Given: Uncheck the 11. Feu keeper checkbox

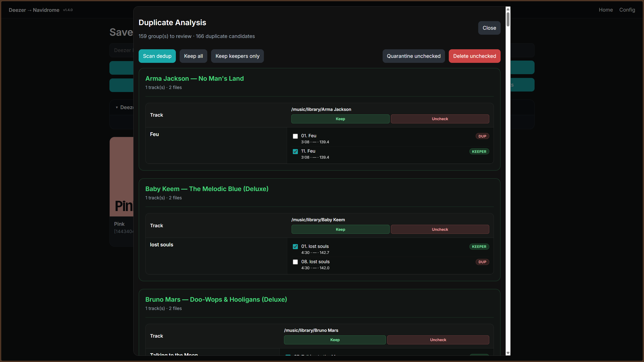Looking at the screenshot, I should [x=295, y=152].
